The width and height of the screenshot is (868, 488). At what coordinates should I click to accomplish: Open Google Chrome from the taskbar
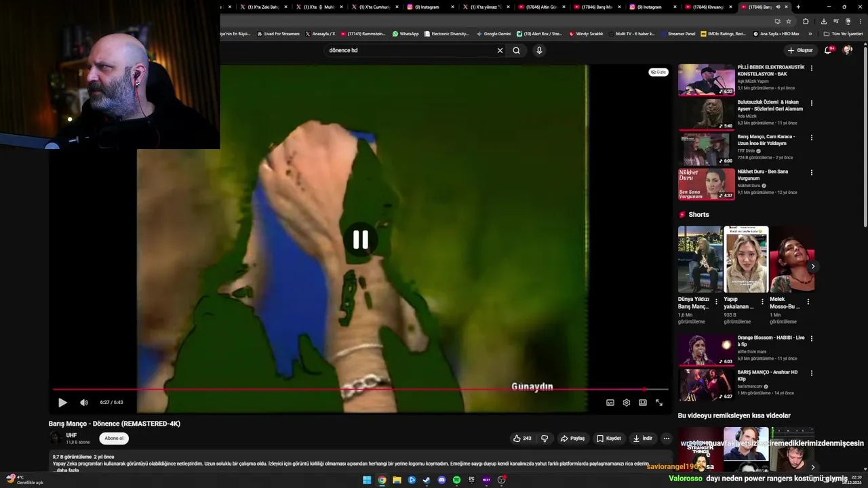coord(382,480)
